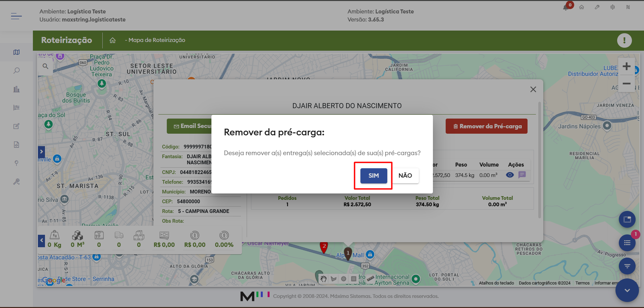Click the DJAIR ALBERTO DO NASCIMENTO title
644x308 pixels.
[347, 106]
